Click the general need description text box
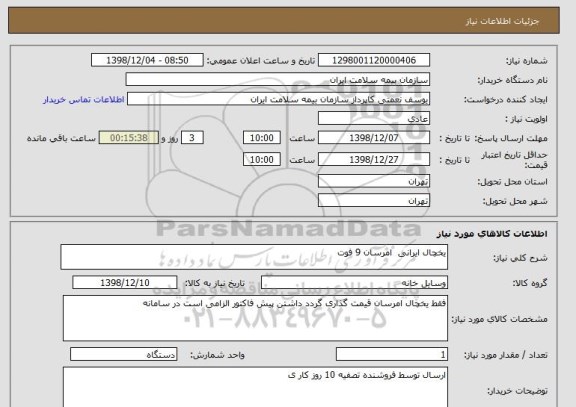The width and height of the screenshot is (576, 407). (254, 257)
